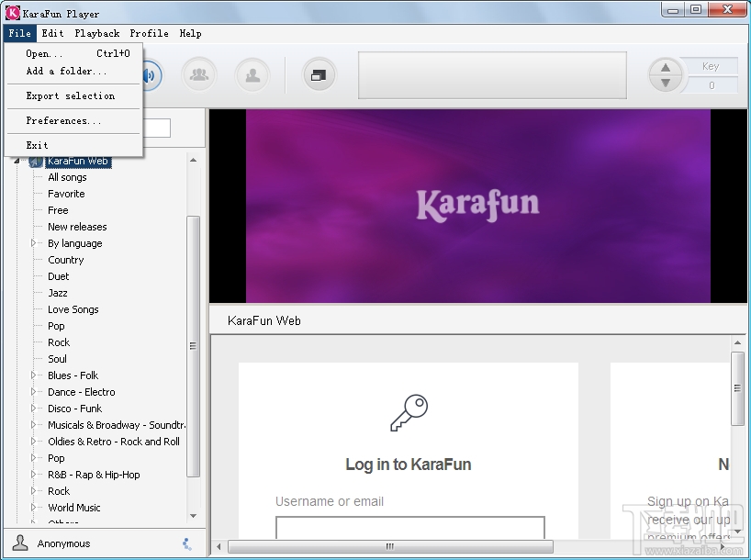Click the KaraFun logo in the title bar
This screenshot has height=560, width=751.
click(12, 12)
